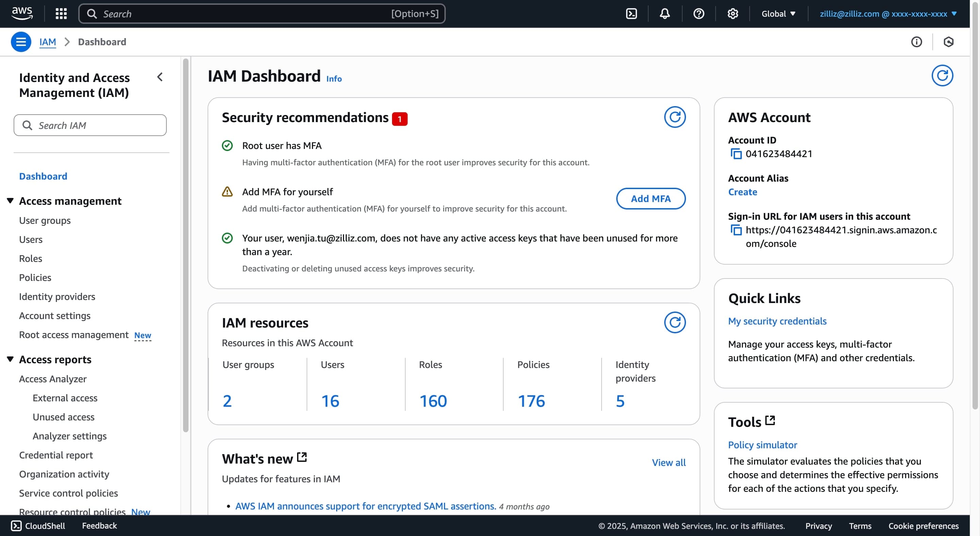Open the 176 Policies count
The image size is (980, 536).
tap(531, 401)
